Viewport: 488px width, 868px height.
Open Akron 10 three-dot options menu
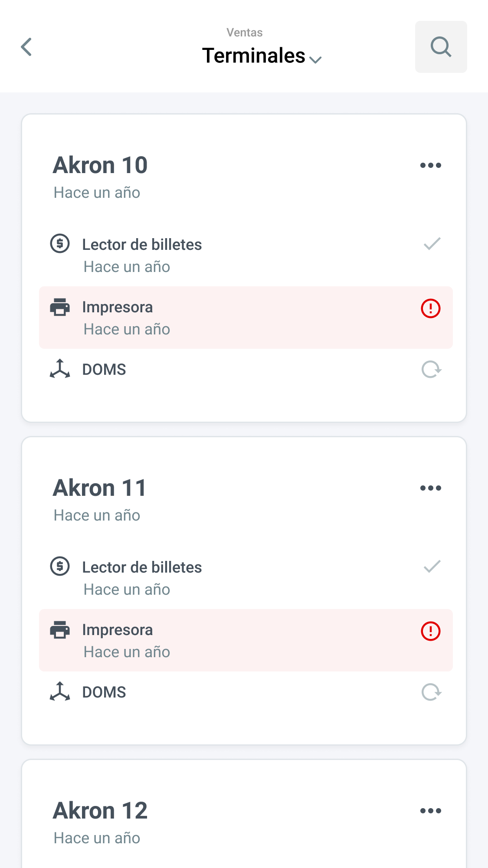point(430,165)
